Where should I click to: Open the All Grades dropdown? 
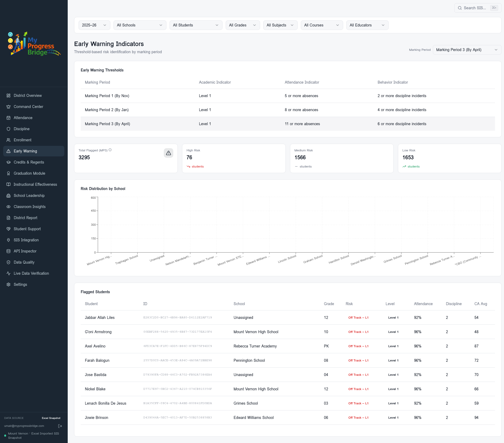point(243,25)
